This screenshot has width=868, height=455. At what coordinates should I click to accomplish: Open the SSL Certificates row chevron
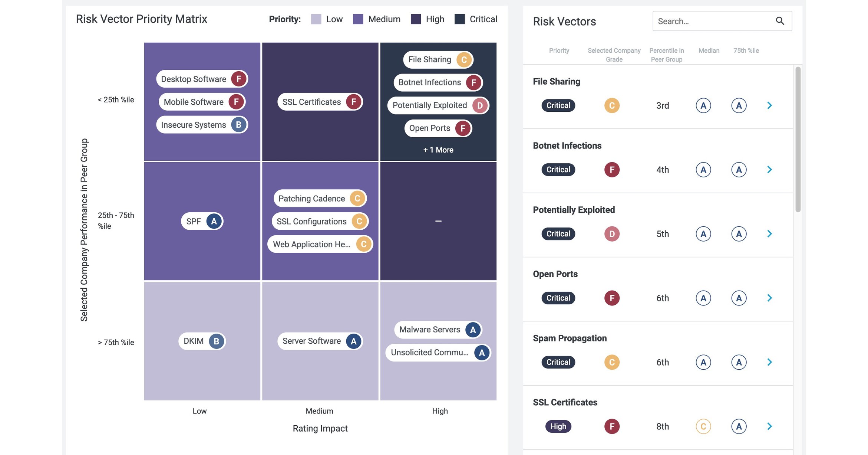(769, 426)
